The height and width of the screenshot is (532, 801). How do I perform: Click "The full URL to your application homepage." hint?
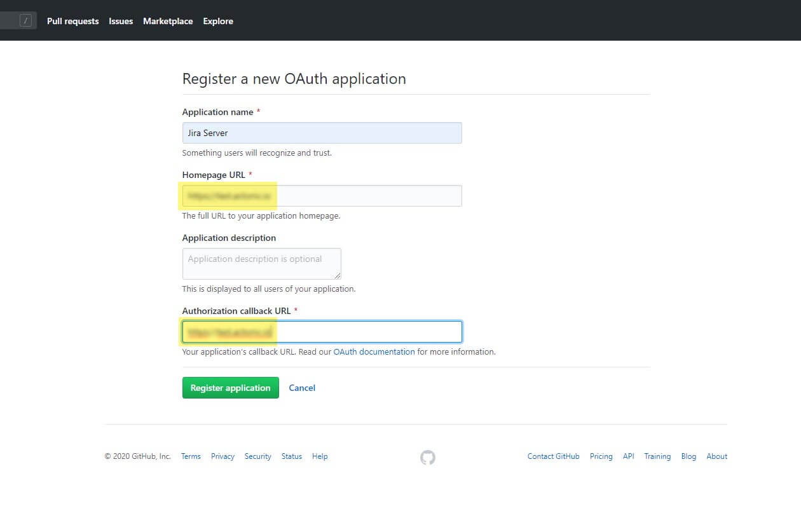coord(261,216)
